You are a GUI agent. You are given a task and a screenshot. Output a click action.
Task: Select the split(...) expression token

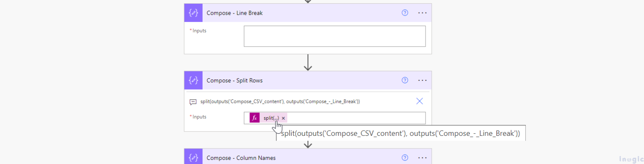pos(271,118)
